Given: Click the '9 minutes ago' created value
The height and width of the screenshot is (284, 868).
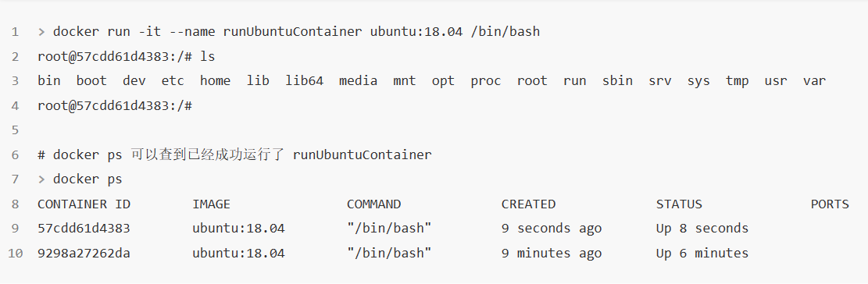Looking at the screenshot, I should [x=552, y=253].
